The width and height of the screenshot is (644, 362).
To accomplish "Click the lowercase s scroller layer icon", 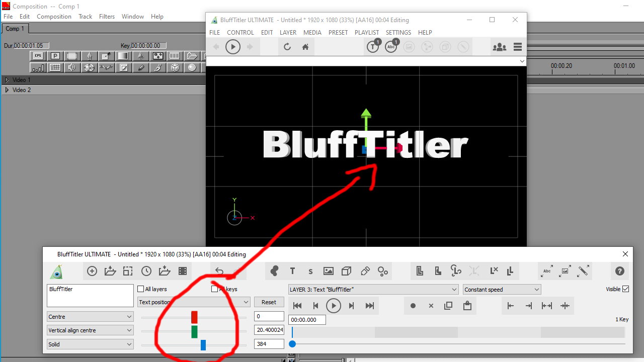I will [310, 271].
